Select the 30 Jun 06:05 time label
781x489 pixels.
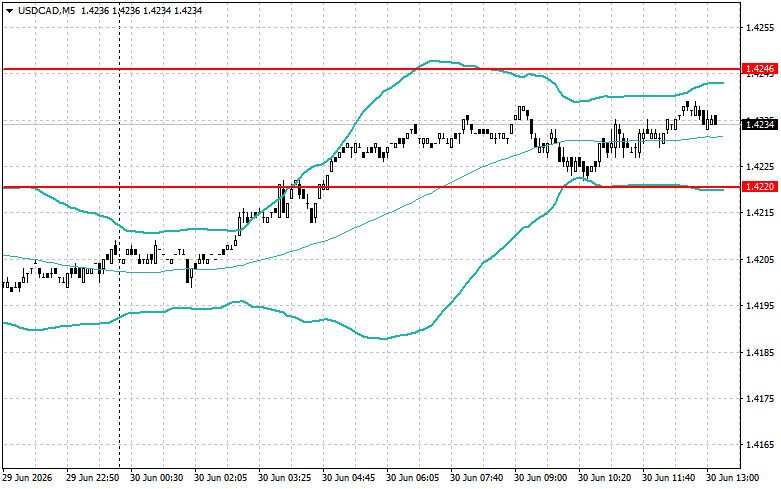tap(412, 478)
